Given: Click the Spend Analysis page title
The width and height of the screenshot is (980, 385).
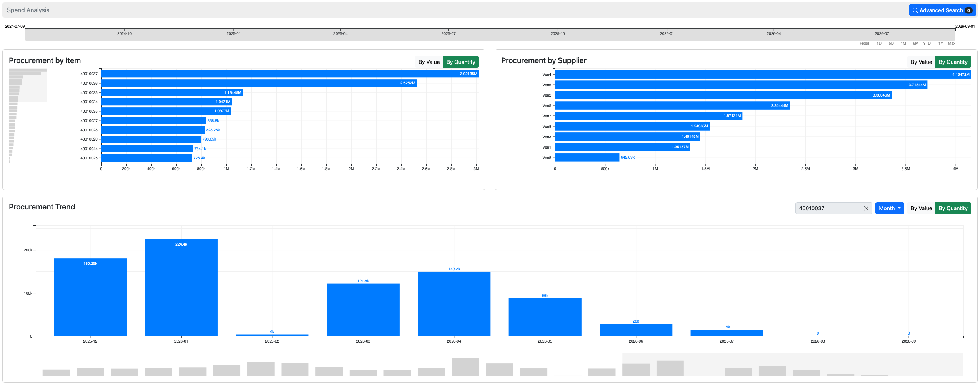Looking at the screenshot, I should tap(28, 10).
